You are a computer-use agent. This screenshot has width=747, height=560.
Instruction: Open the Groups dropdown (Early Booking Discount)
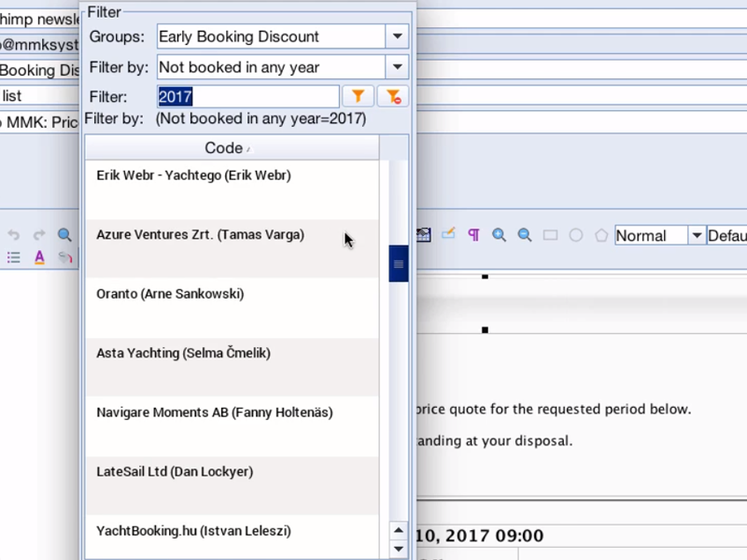tap(398, 36)
